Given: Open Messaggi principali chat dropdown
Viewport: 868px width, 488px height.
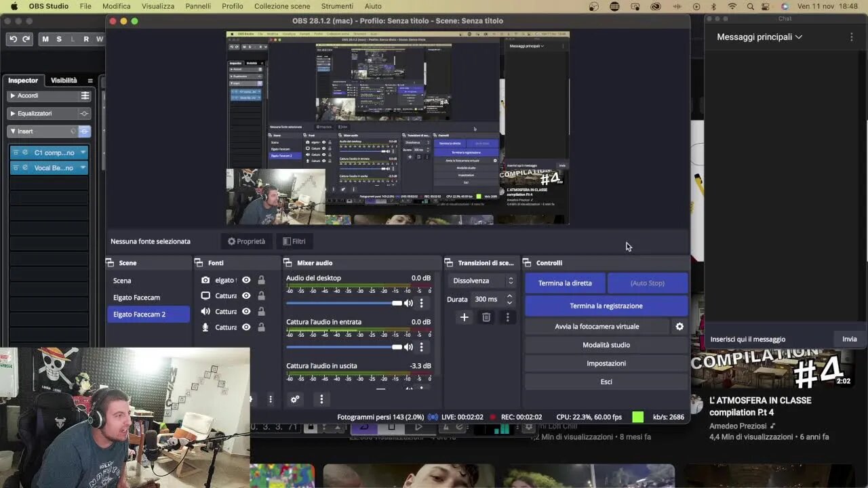Looking at the screenshot, I should click(759, 37).
